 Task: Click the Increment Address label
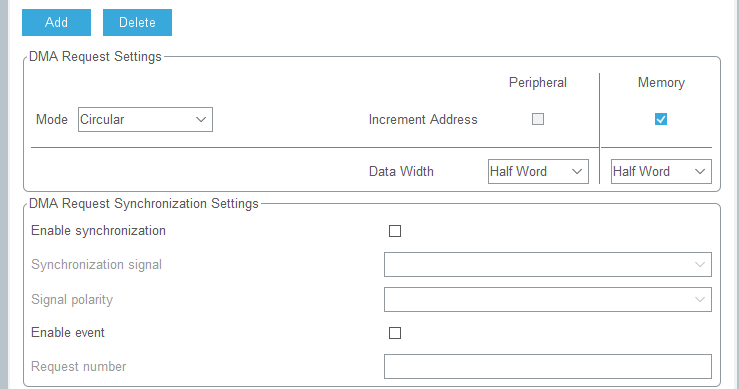click(423, 119)
